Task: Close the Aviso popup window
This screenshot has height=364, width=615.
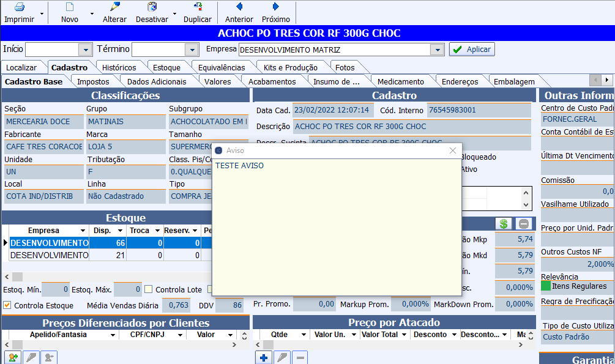Action: point(453,150)
